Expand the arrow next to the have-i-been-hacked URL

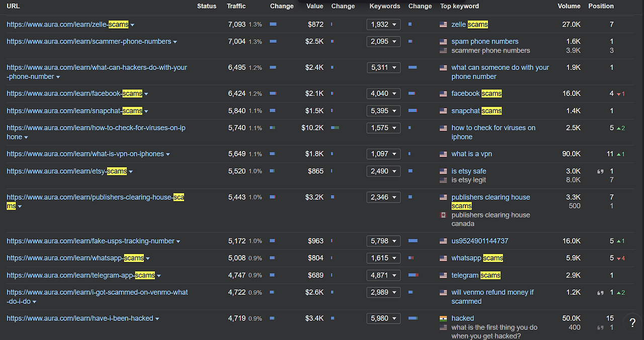click(x=157, y=319)
